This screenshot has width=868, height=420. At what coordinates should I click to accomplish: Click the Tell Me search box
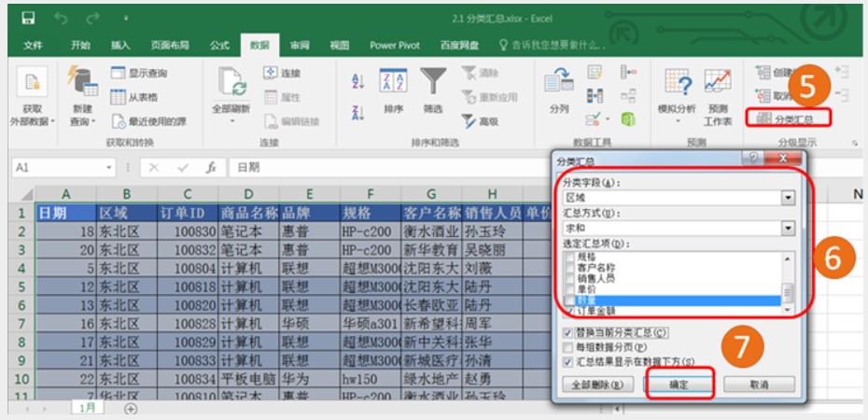pos(552,46)
